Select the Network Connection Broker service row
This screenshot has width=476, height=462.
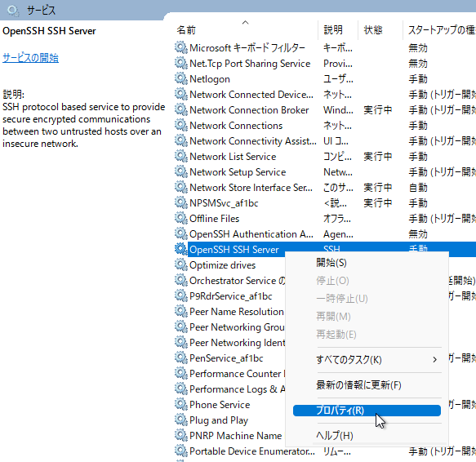(325, 110)
